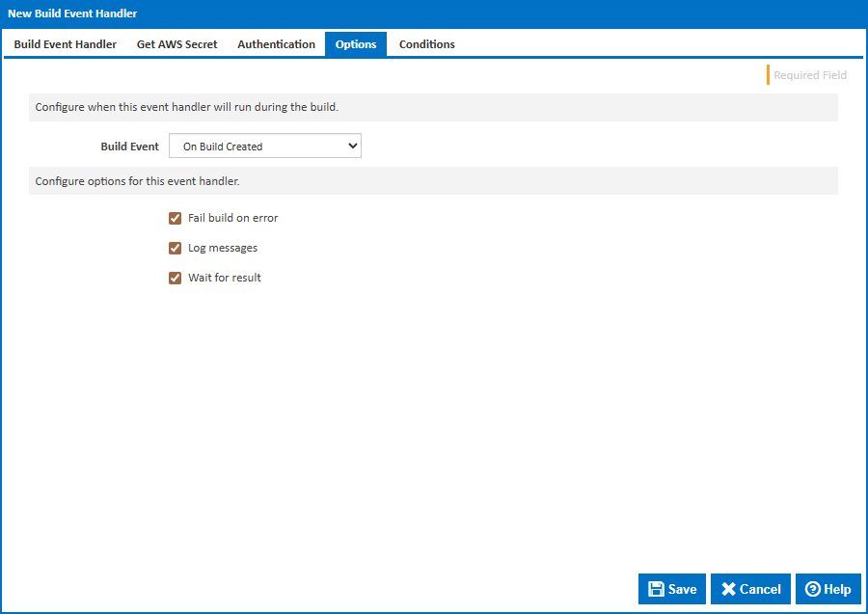Open the Get AWS Secret tab
Screen dimensions: 868x614
[x=177, y=44]
